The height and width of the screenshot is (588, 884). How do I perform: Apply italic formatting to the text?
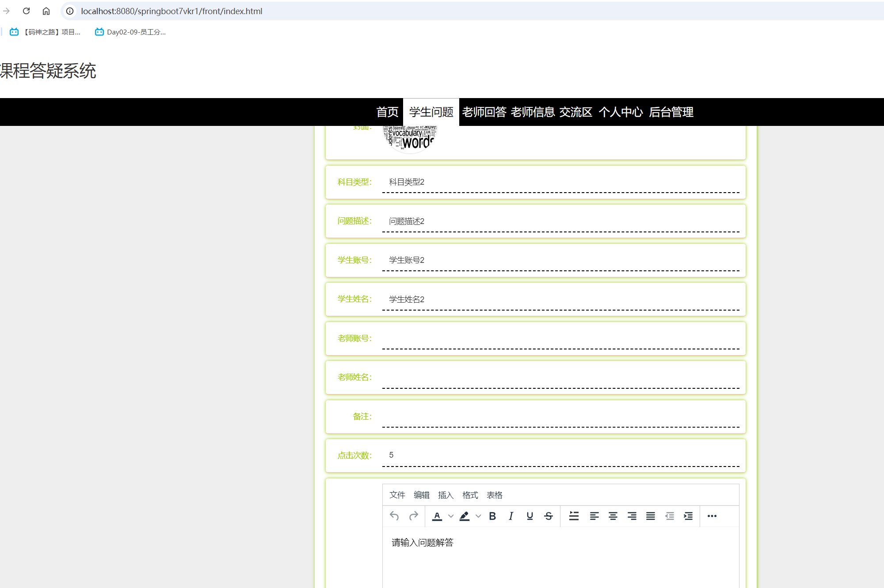coord(511,516)
